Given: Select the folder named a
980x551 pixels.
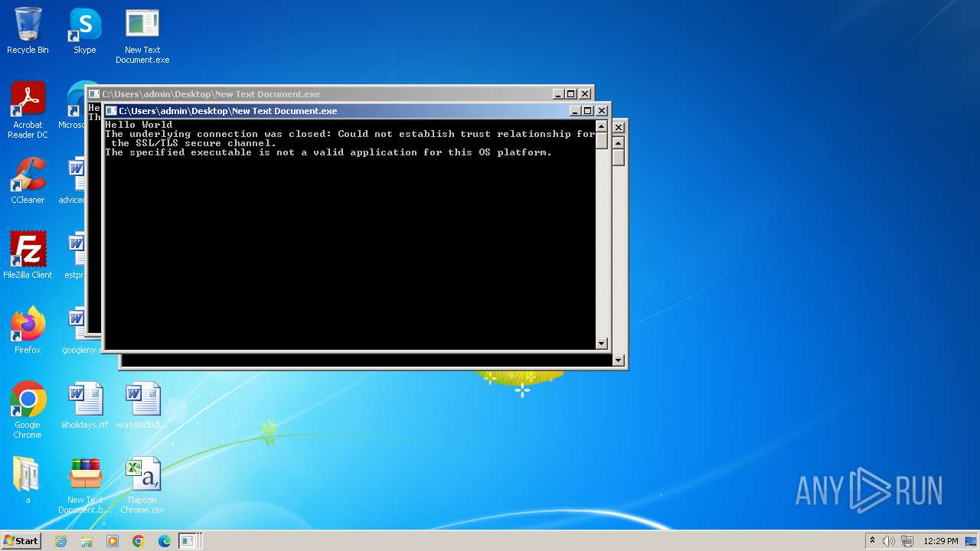Looking at the screenshot, I should [28, 481].
